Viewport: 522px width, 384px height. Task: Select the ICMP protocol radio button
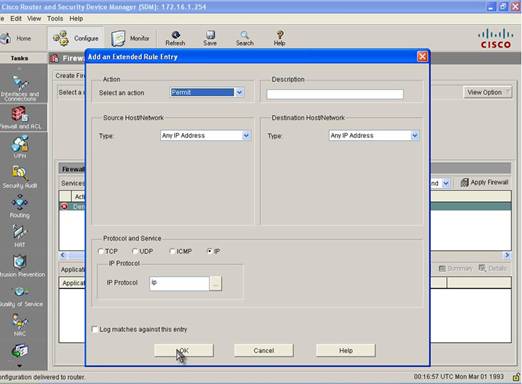(x=172, y=251)
